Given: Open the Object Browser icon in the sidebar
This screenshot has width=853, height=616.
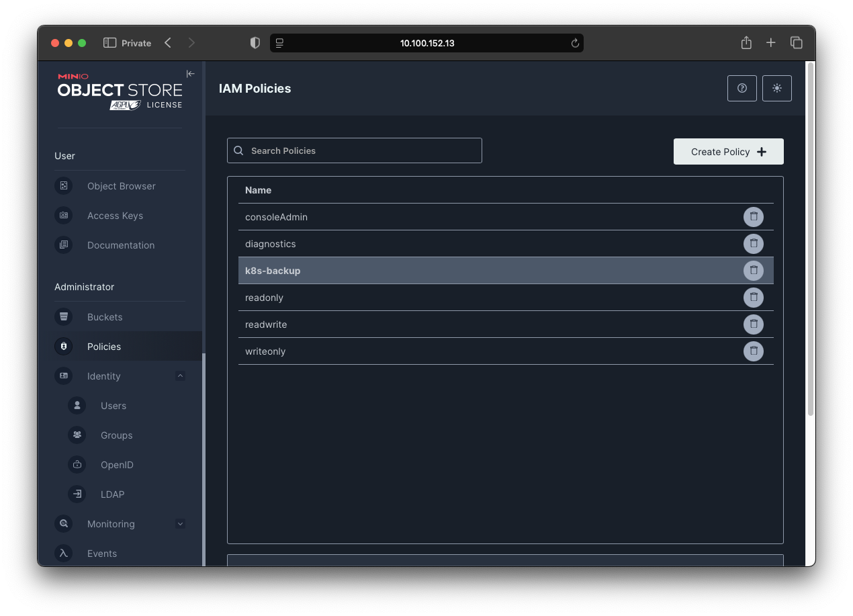Looking at the screenshot, I should pos(63,185).
